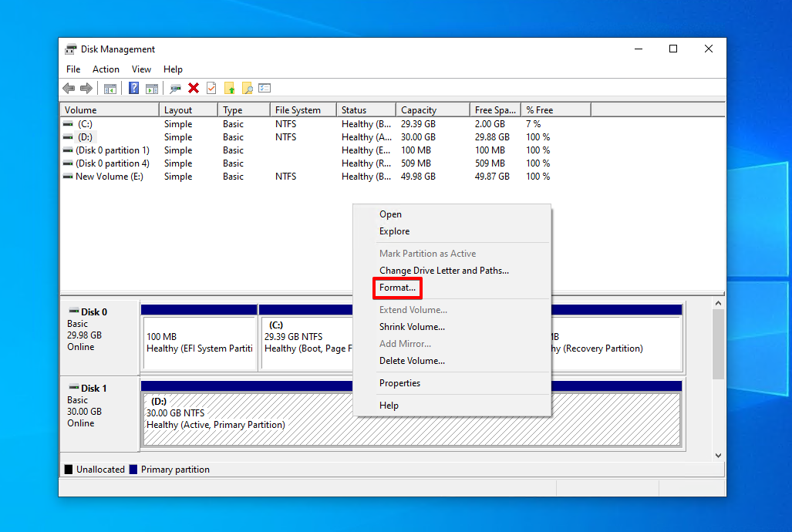This screenshot has width=792, height=532.
Task: Click the red Delete toolbar icon
Action: pyautogui.click(x=193, y=88)
